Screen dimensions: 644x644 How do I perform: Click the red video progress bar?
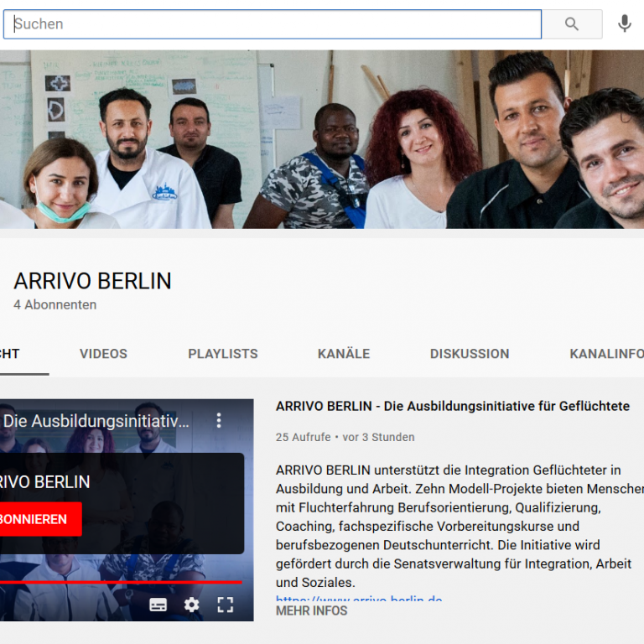[x=117, y=581]
